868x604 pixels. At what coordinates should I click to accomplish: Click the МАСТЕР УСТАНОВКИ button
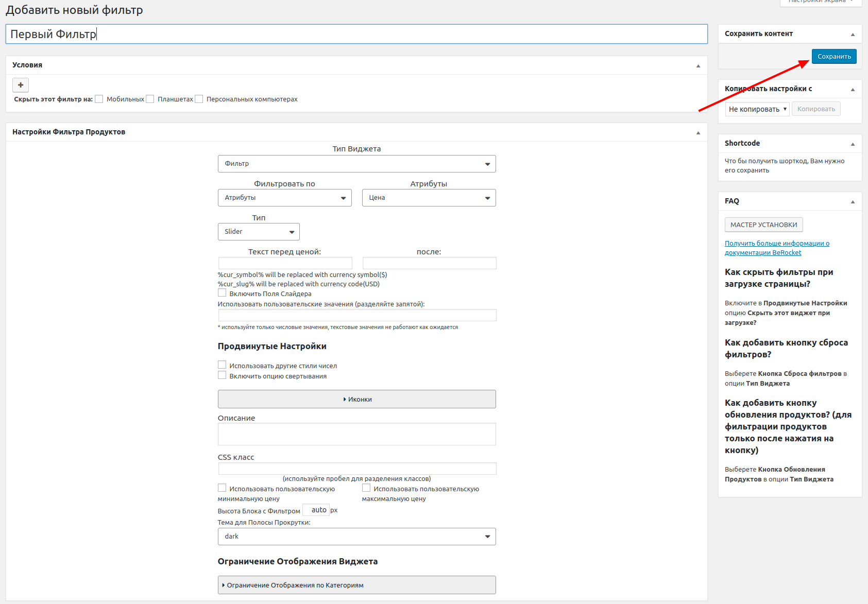pyautogui.click(x=763, y=225)
